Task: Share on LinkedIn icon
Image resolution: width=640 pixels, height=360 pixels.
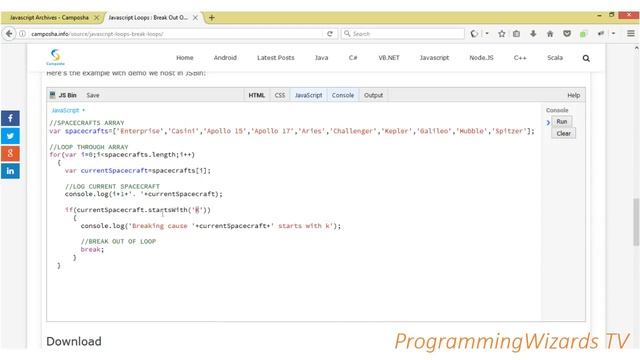Action: coord(10,171)
